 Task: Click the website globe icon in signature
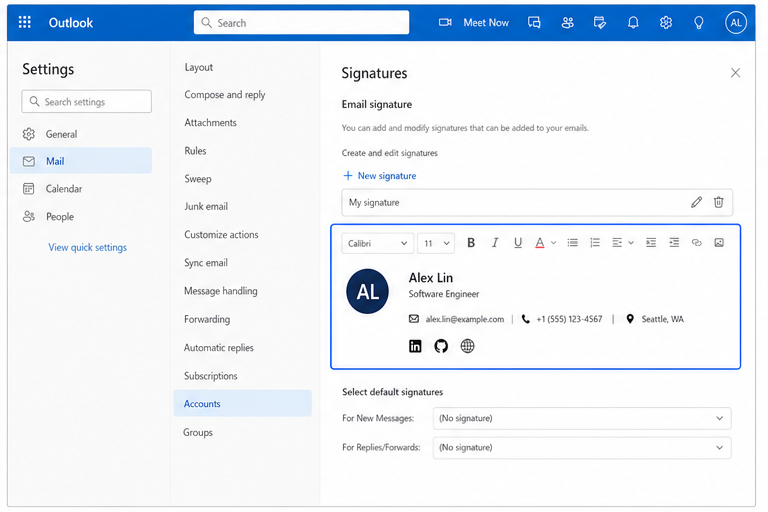(467, 346)
